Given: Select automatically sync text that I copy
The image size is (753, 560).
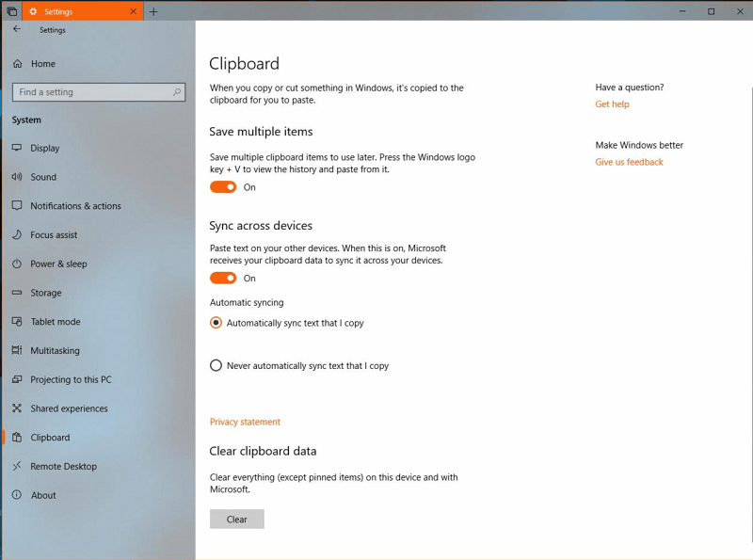Looking at the screenshot, I should pos(216,325).
